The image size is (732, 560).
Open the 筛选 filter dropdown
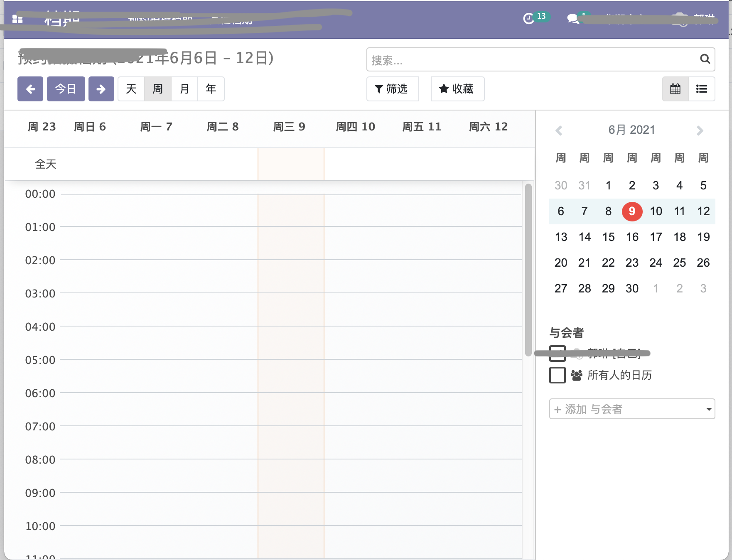[393, 89]
